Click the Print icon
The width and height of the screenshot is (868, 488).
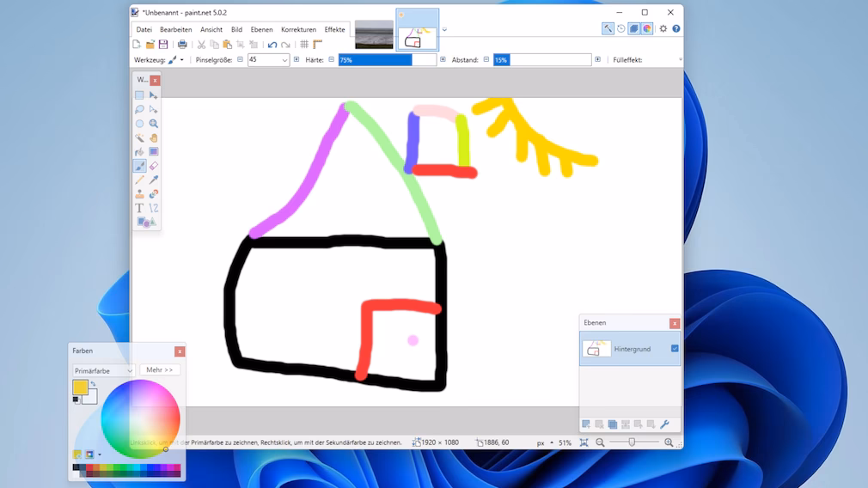(x=182, y=45)
